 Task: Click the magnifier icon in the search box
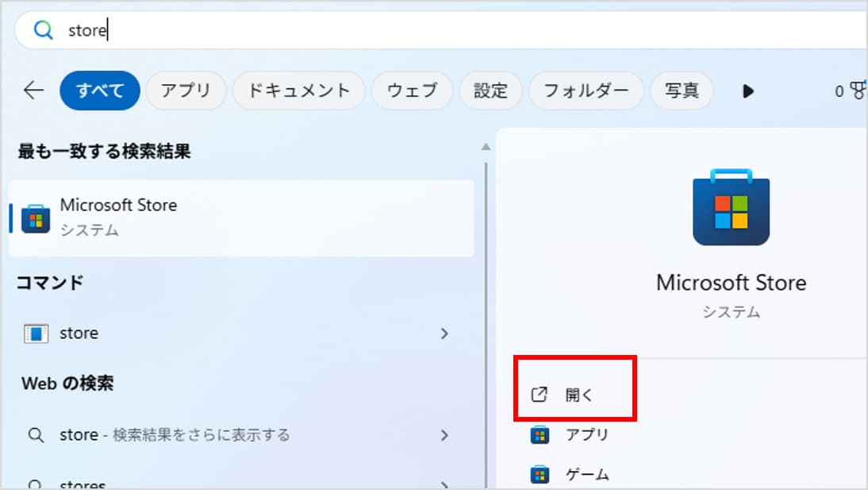43,31
